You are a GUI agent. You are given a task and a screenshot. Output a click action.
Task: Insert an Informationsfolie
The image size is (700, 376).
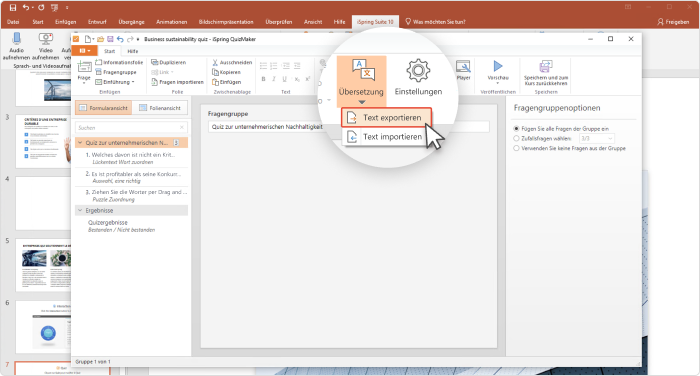(x=119, y=63)
